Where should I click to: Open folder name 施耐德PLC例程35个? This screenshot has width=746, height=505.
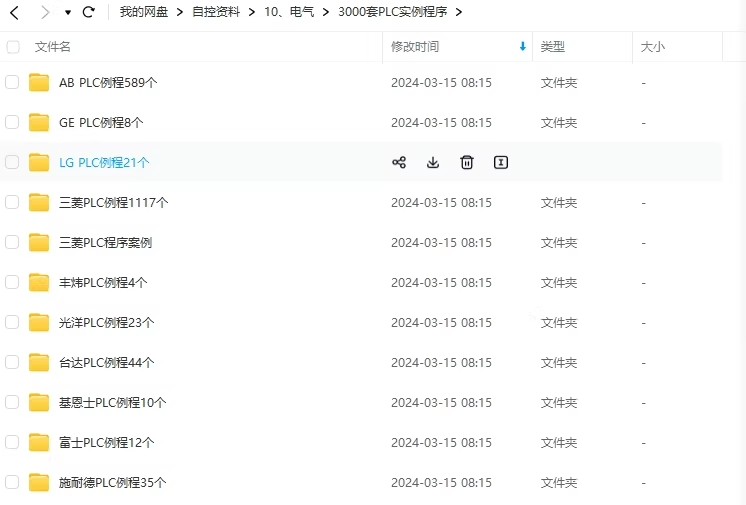pyautogui.click(x=112, y=482)
